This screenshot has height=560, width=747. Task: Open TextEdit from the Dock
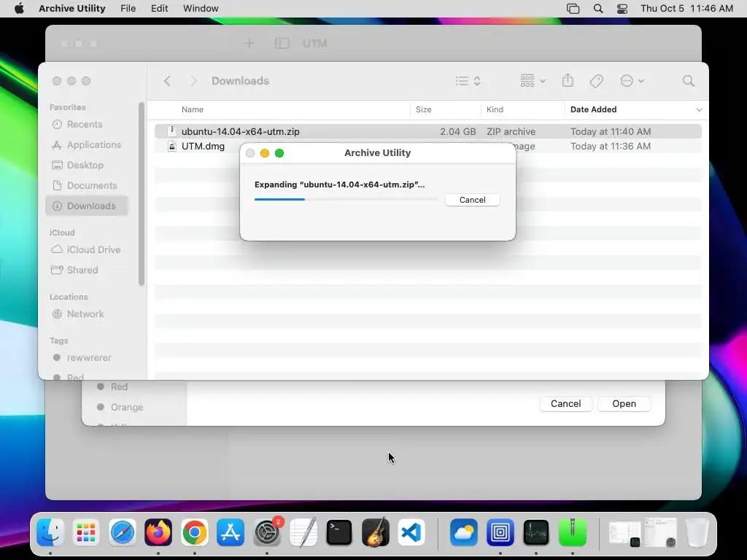click(x=303, y=532)
